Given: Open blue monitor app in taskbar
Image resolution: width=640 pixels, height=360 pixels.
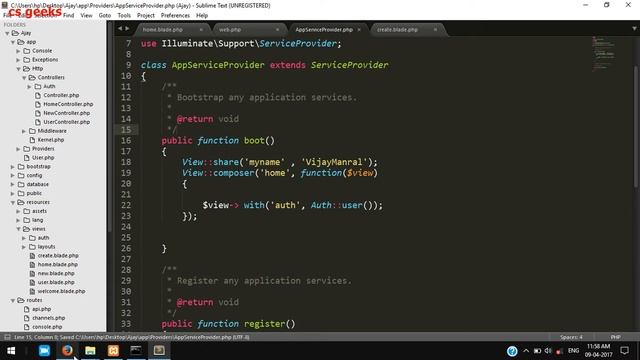Looking at the screenshot, I should pos(44,350).
